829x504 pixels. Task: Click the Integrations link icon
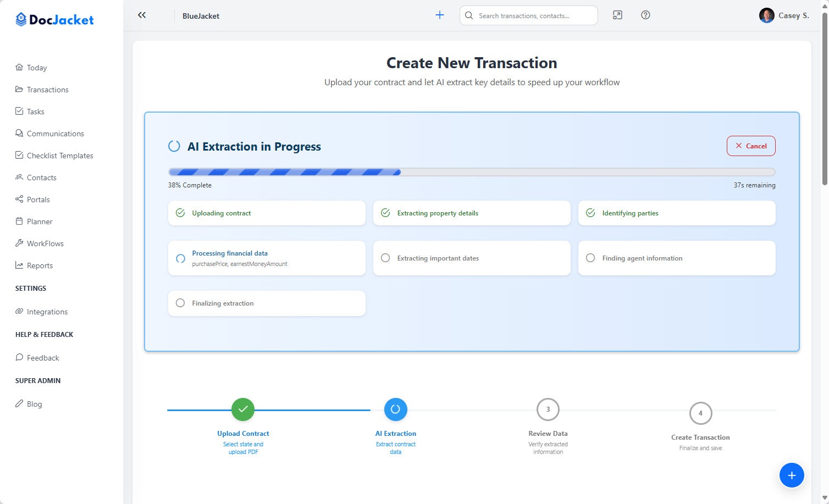point(19,311)
